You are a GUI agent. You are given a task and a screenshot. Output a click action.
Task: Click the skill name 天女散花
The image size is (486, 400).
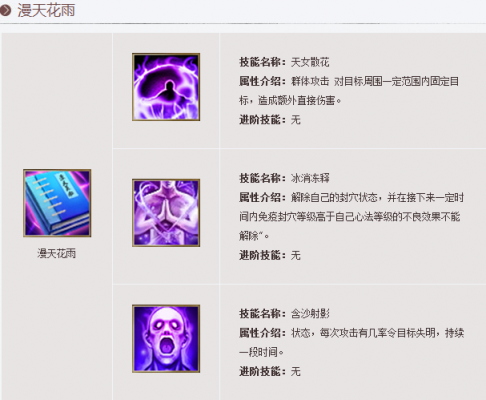310,62
